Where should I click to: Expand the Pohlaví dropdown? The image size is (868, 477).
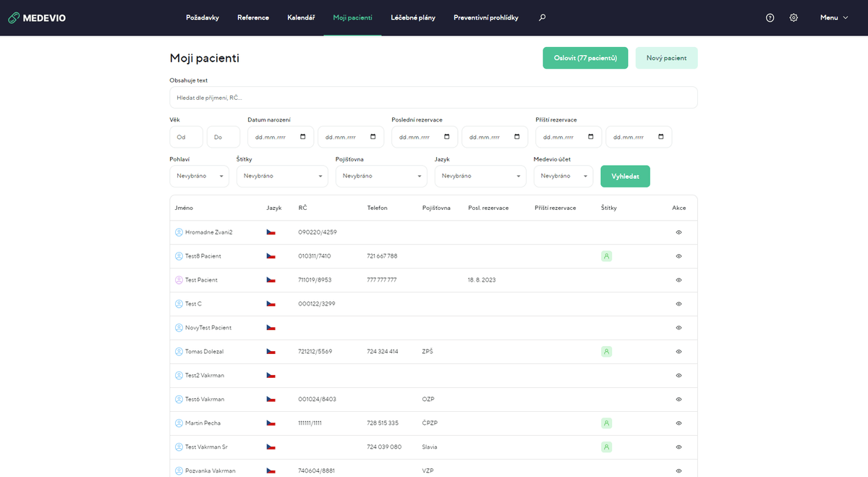[x=199, y=176]
